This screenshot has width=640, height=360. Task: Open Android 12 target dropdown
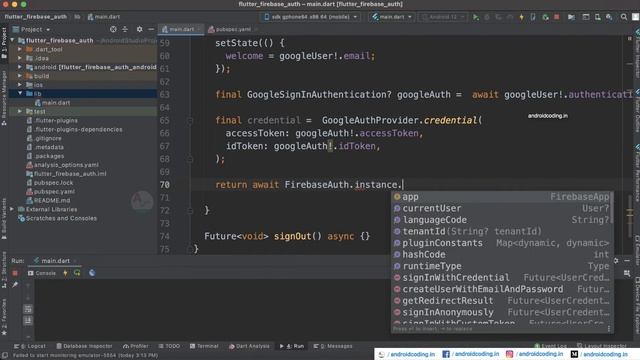443,17
